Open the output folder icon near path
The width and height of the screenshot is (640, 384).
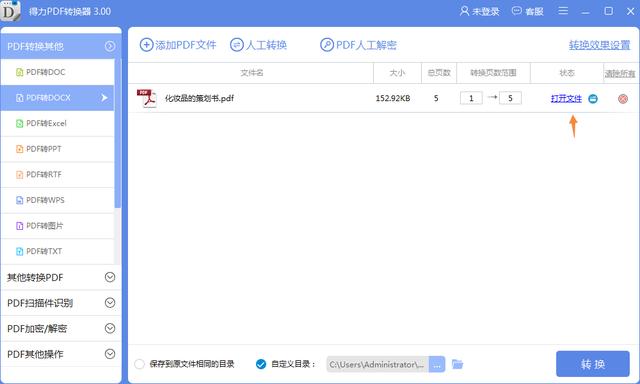(x=458, y=364)
